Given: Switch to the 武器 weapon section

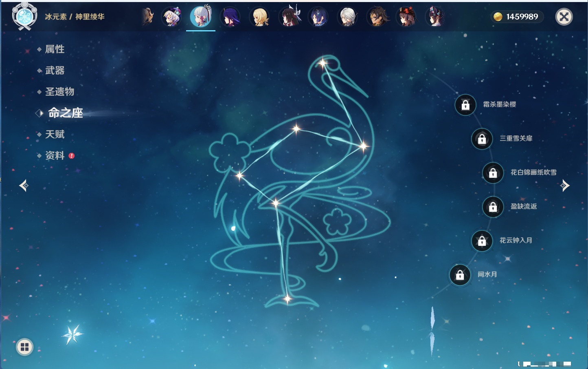Looking at the screenshot, I should (55, 71).
